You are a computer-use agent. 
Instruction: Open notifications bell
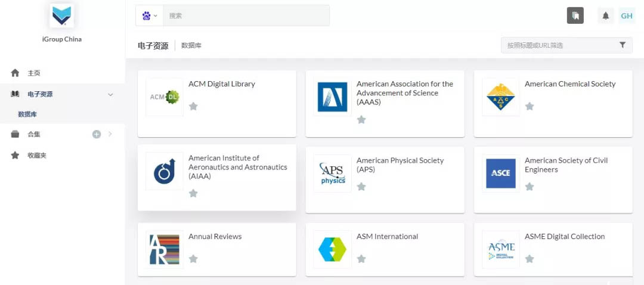[605, 16]
